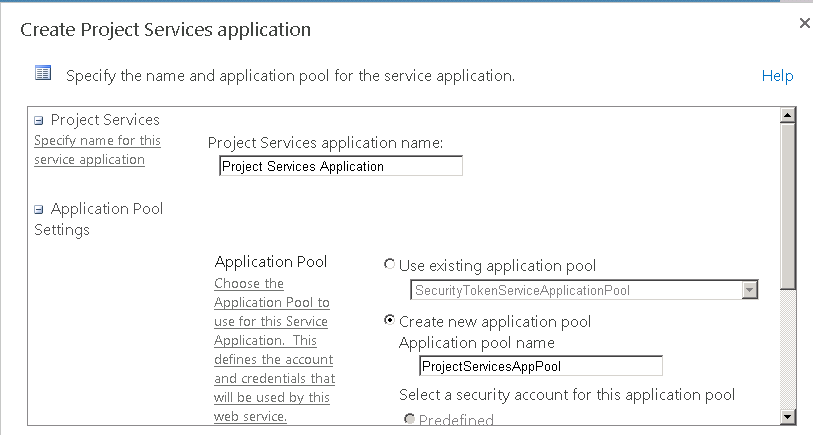Choose the Predefined security account option
Image resolution: width=813 pixels, height=435 pixels.
pos(410,418)
